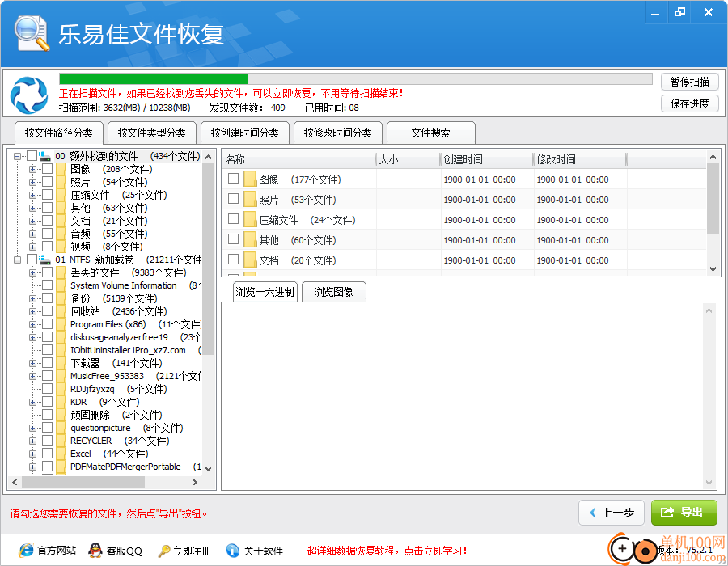This screenshot has width=728, height=566.
Task: Click the 保存进度 button
Action: [x=689, y=103]
